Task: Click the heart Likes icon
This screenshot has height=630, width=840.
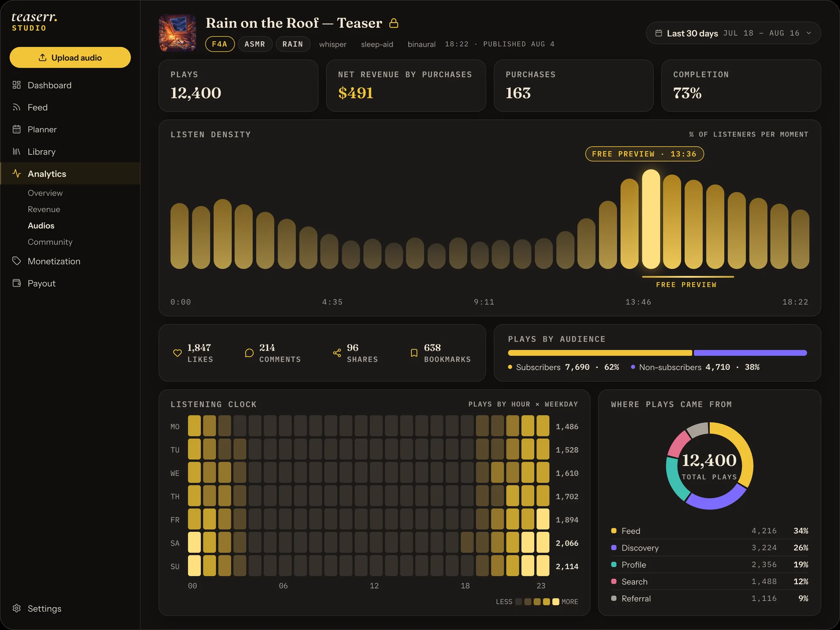Action: tap(177, 353)
